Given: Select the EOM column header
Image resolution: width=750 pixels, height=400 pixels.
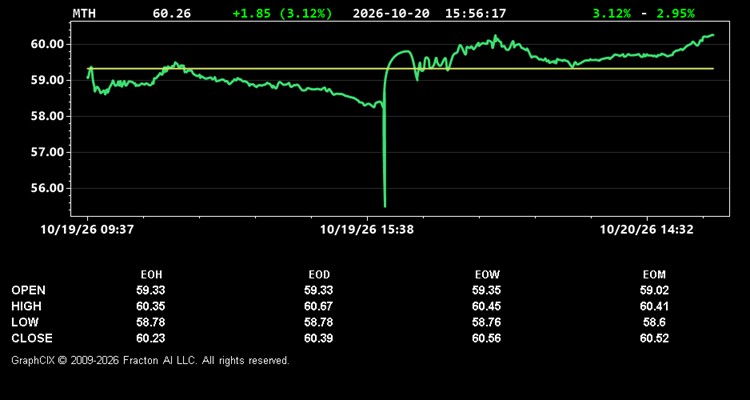Looking at the screenshot, I should (654, 275).
